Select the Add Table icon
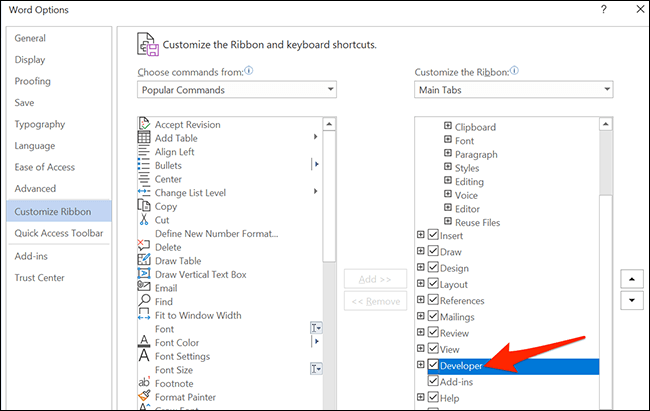The image size is (650, 411). tap(145, 137)
